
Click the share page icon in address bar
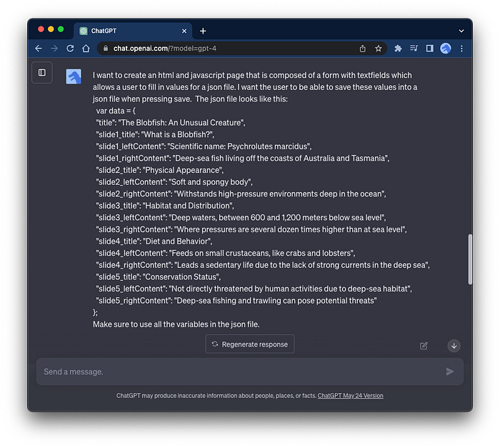coord(363,49)
